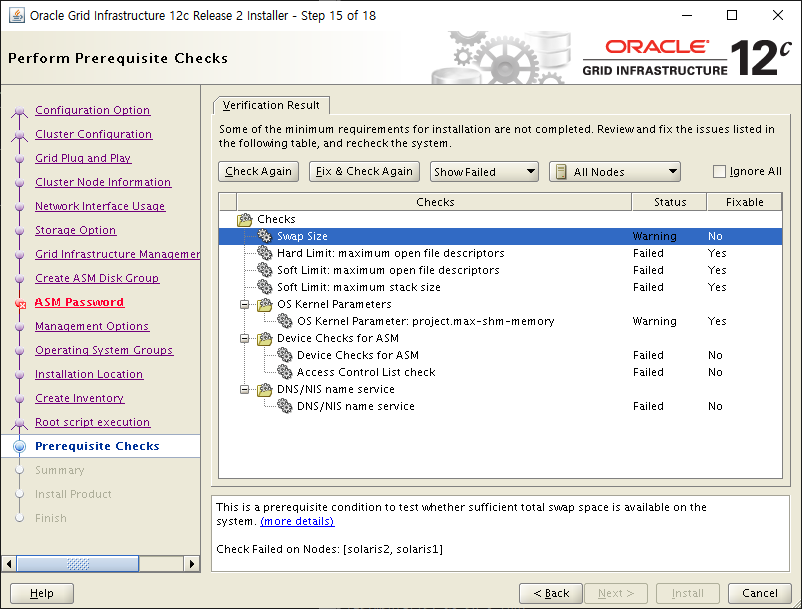The image size is (802, 609).
Task: Go to Create Inventory step
Action: [79, 398]
